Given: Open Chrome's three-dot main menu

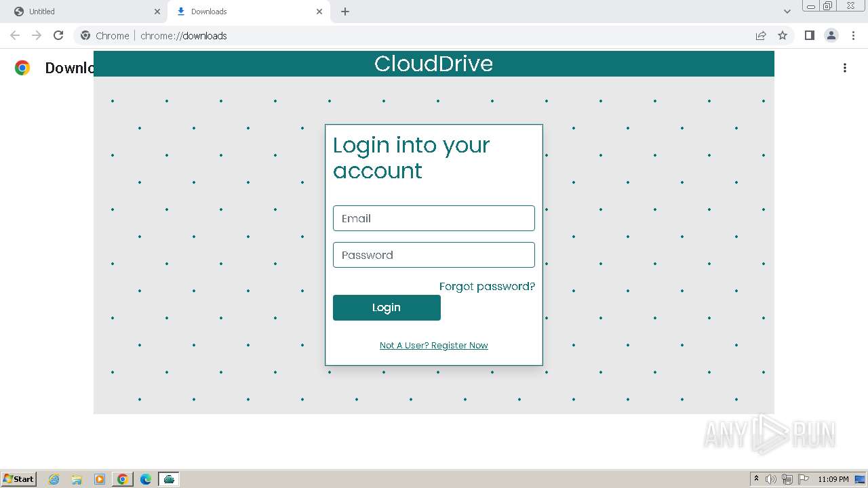Looking at the screenshot, I should coord(853,35).
